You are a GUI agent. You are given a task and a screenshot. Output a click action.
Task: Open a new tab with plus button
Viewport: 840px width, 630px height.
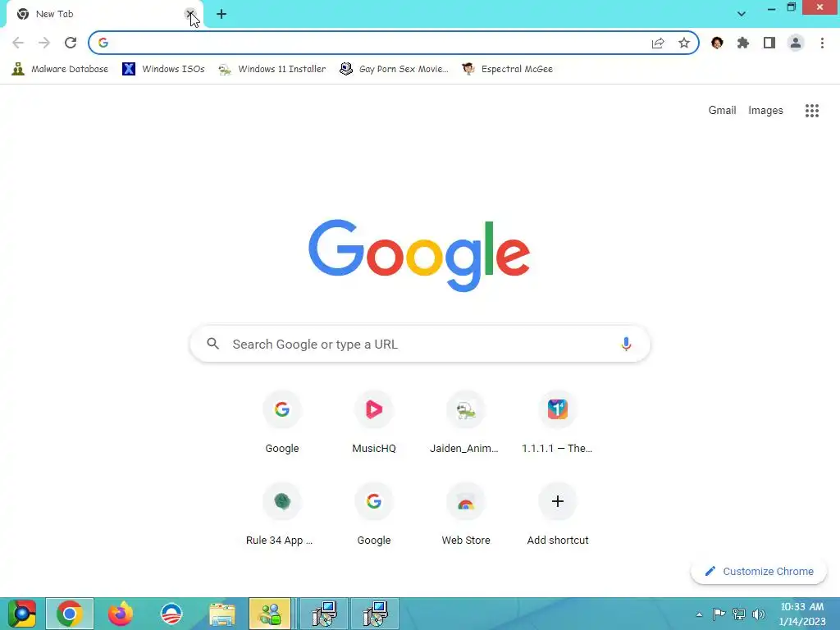pyautogui.click(x=221, y=14)
